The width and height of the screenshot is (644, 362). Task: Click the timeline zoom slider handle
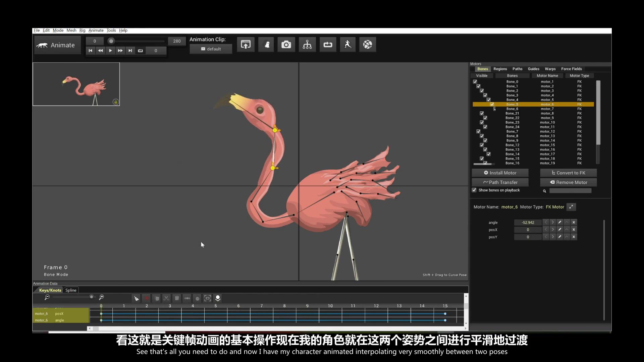coord(91,297)
